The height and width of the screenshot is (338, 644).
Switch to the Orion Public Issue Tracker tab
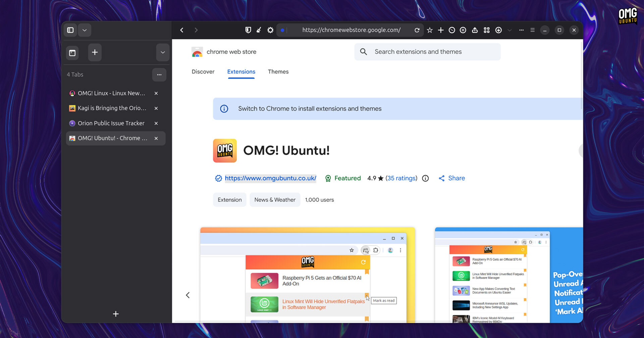coord(111,123)
